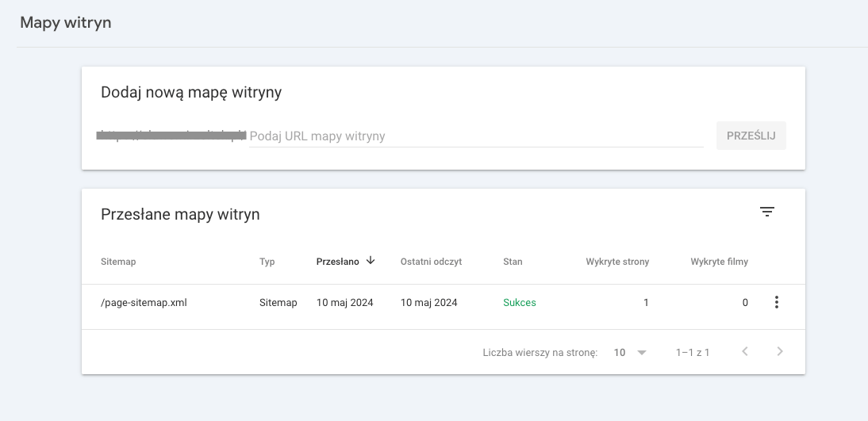Viewport: 868px width, 421px height.
Task: Go to the previous page of results
Action: [745, 352]
